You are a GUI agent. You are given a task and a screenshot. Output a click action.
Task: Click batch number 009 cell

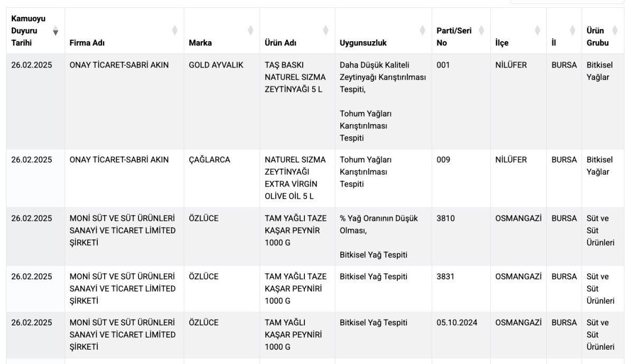(443, 160)
